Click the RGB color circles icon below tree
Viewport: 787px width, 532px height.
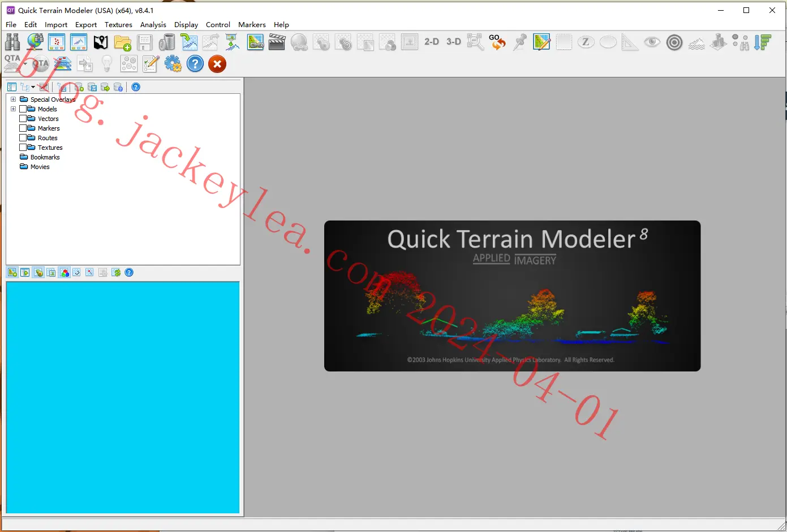(x=64, y=273)
